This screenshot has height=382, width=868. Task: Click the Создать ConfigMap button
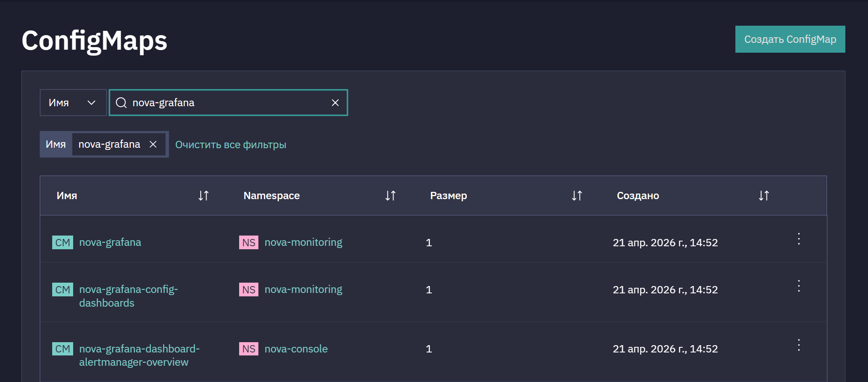(790, 39)
